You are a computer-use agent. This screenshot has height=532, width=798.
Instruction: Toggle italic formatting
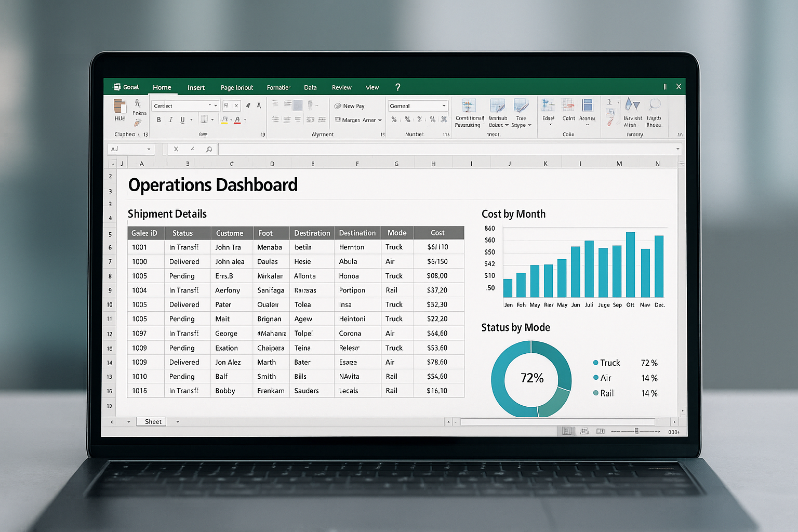click(x=170, y=119)
